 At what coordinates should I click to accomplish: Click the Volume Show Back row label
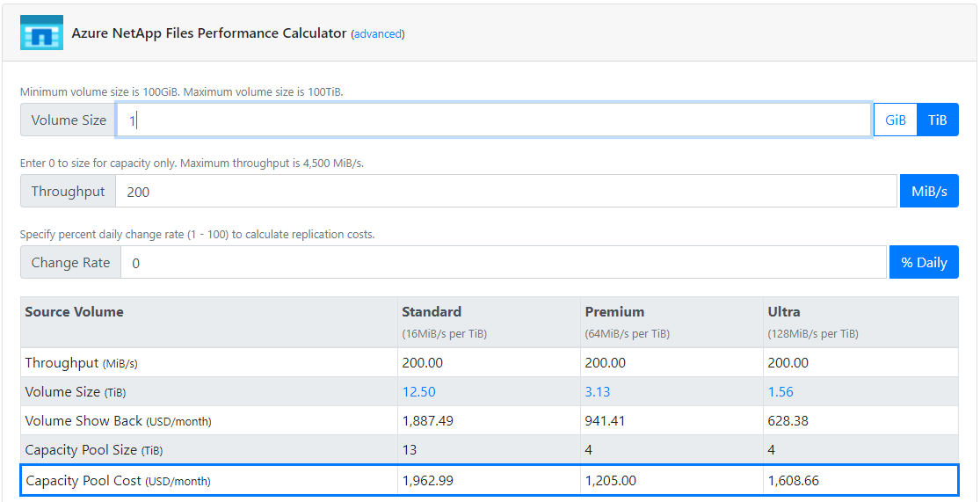tap(118, 421)
